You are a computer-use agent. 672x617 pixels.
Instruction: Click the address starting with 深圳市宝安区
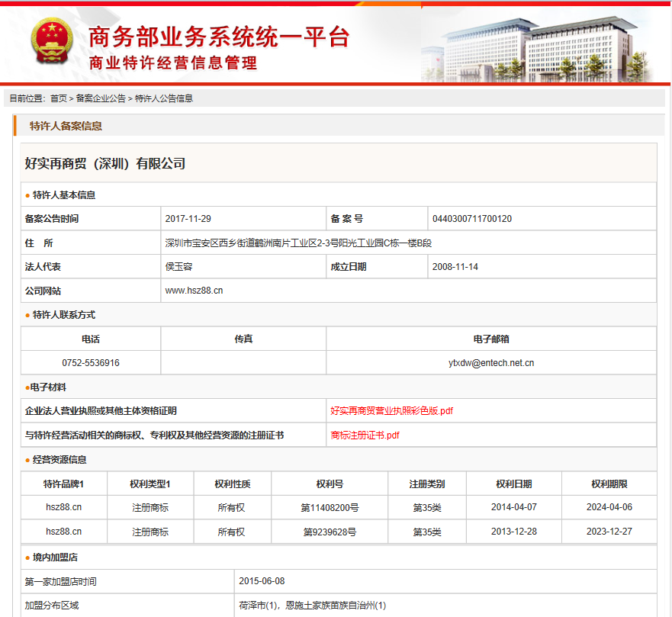[x=298, y=243]
